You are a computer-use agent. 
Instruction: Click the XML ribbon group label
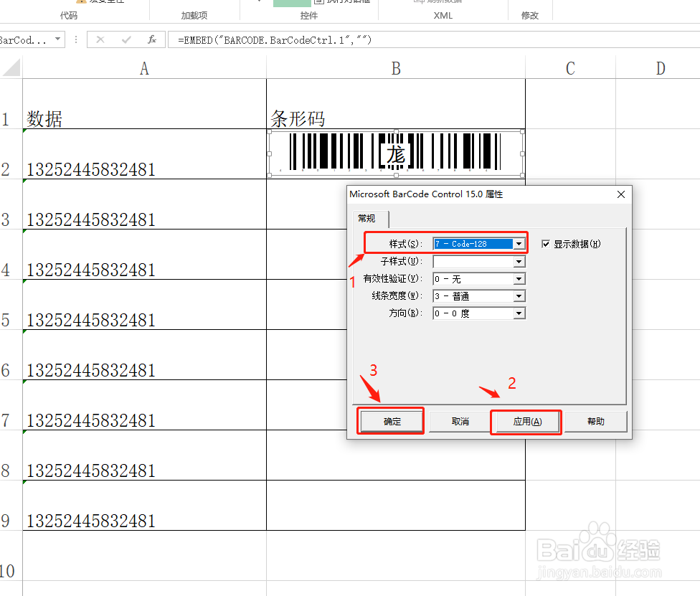click(x=443, y=15)
